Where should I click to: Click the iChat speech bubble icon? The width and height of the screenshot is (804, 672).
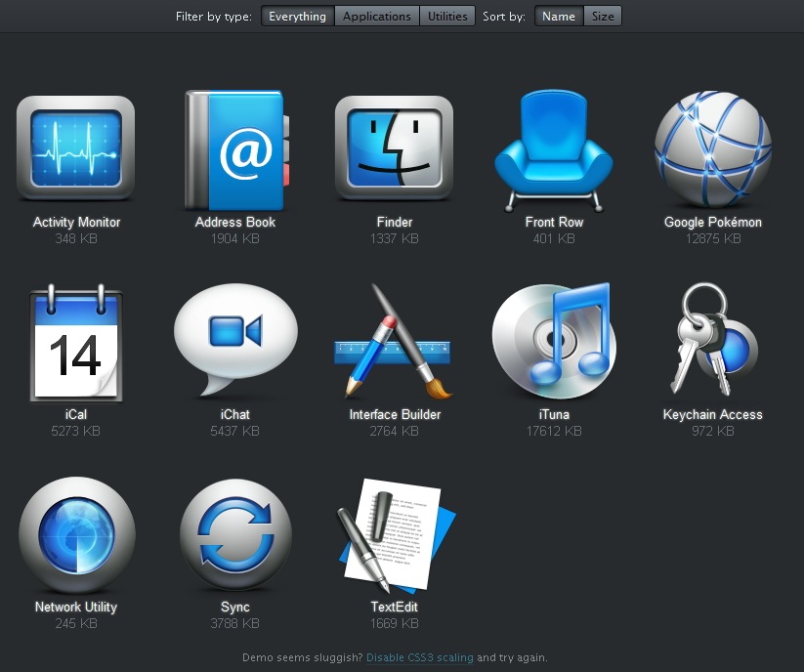point(235,340)
